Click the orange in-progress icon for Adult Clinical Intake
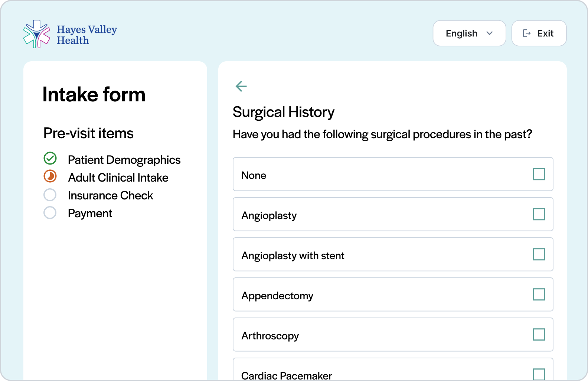The width and height of the screenshot is (588, 381). 50,176
